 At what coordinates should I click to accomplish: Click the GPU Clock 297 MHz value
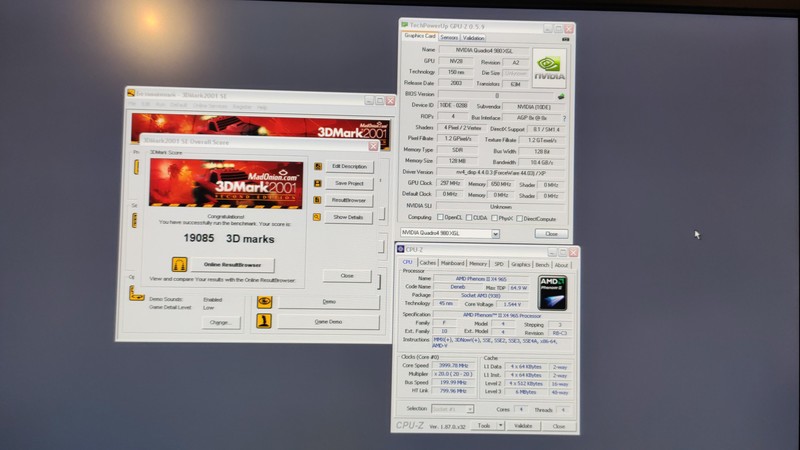(450, 183)
